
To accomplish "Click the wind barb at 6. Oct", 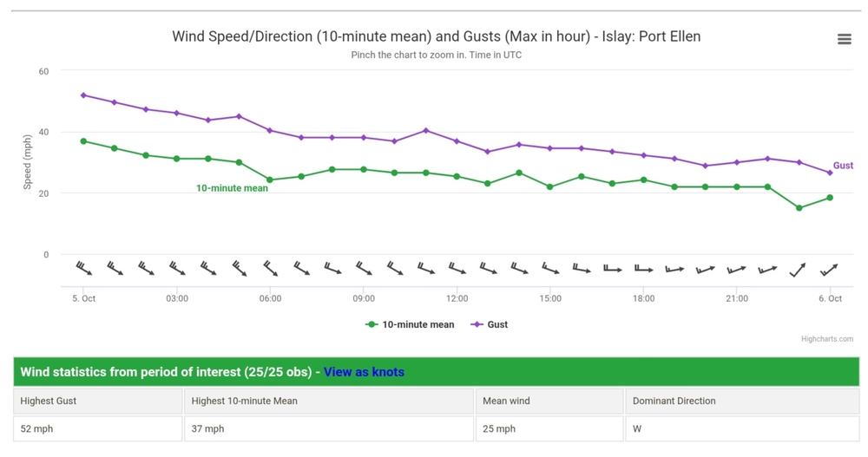I will point(830,270).
